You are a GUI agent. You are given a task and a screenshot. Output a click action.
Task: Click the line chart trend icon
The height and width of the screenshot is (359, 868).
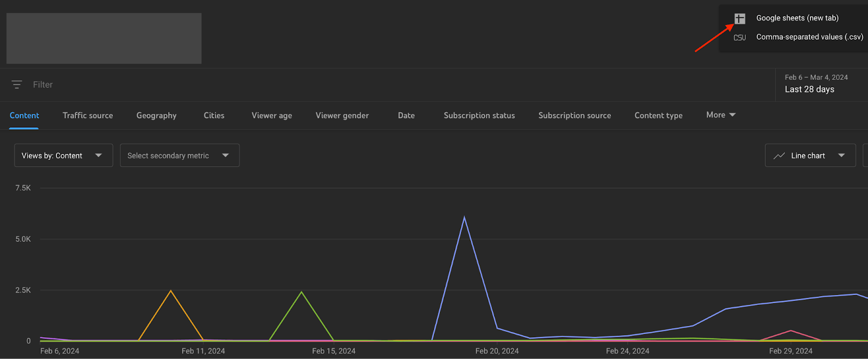(779, 156)
